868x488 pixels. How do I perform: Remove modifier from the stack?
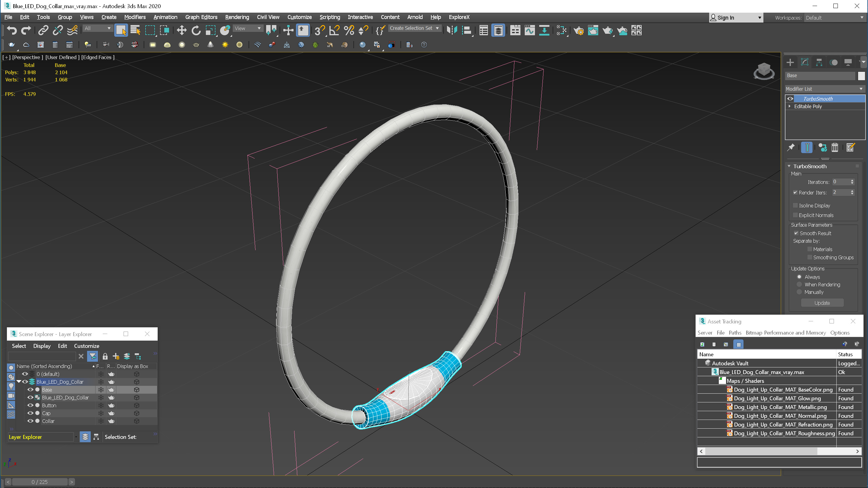(x=835, y=147)
